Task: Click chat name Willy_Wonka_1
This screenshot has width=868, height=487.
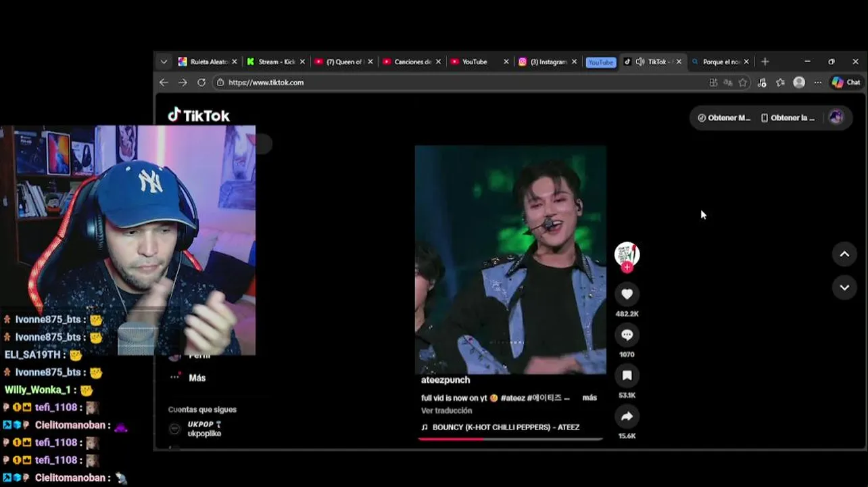Action: point(38,390)
